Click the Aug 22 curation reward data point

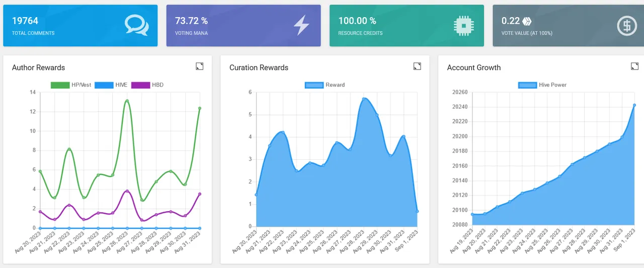click(283, 132)
